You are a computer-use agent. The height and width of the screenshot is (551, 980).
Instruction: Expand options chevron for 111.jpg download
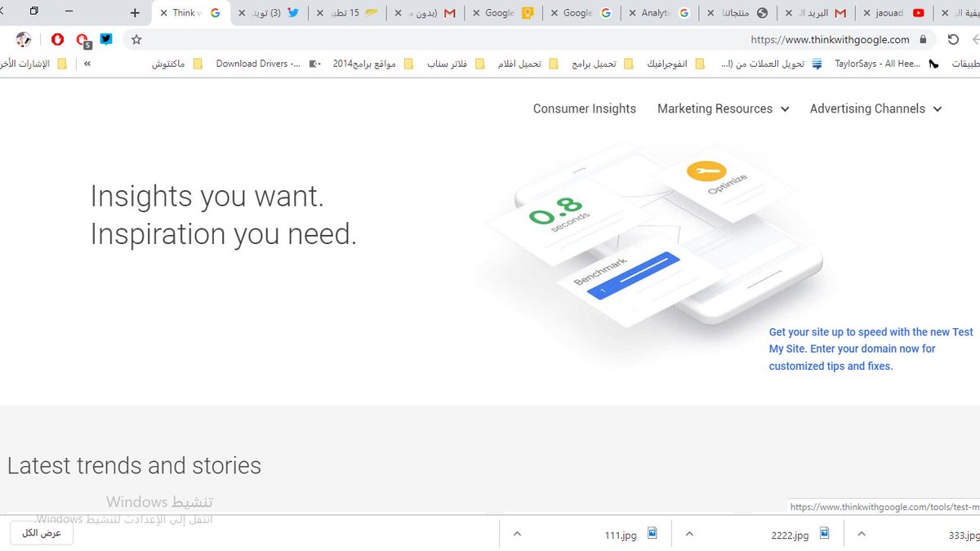coord(516,534)
